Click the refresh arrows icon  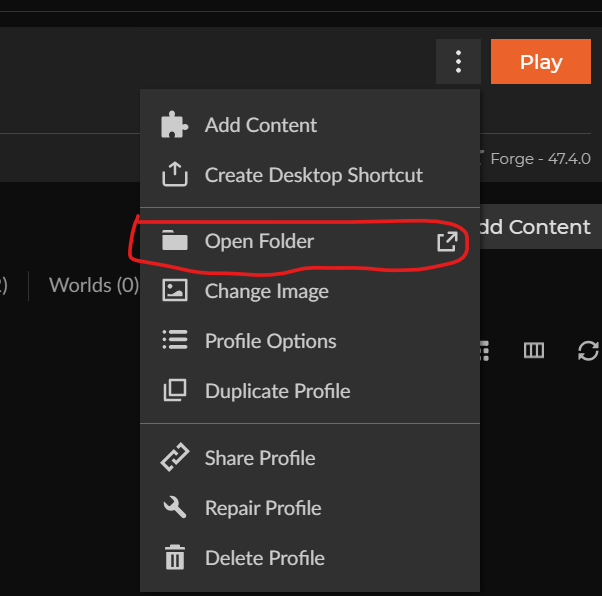[x=588, y=350]
